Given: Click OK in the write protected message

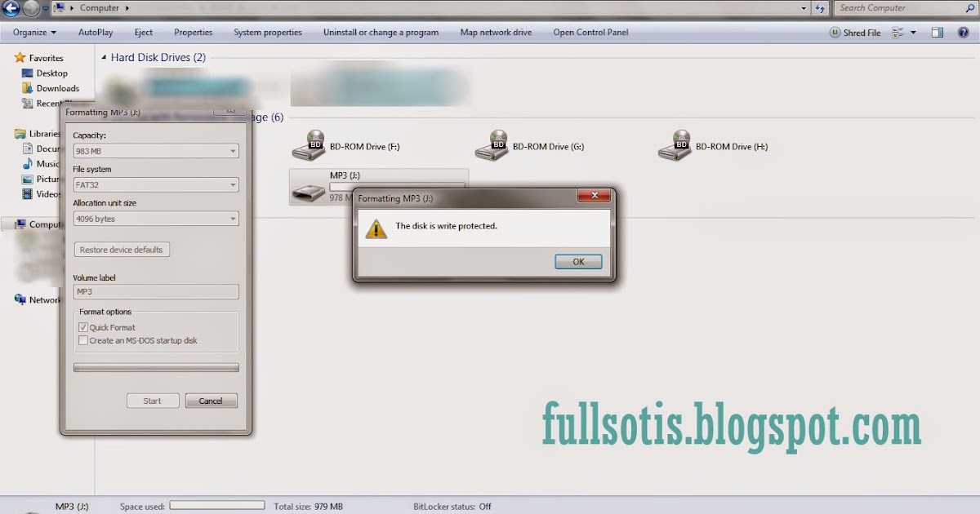Looking at the screenshot, I should point(578,262).
